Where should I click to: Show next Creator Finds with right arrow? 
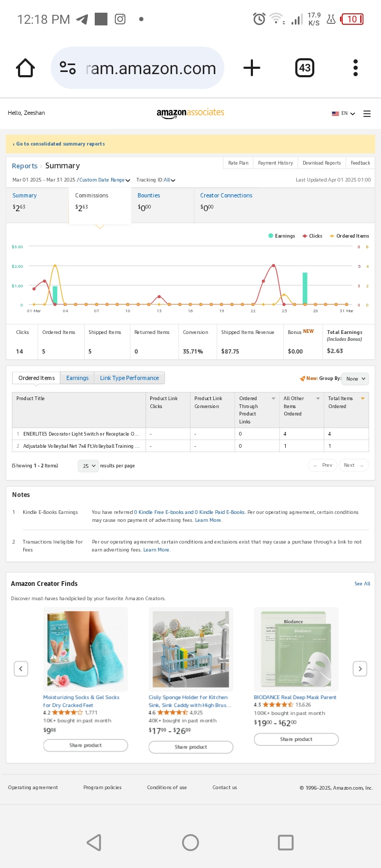tap(360, 668)
